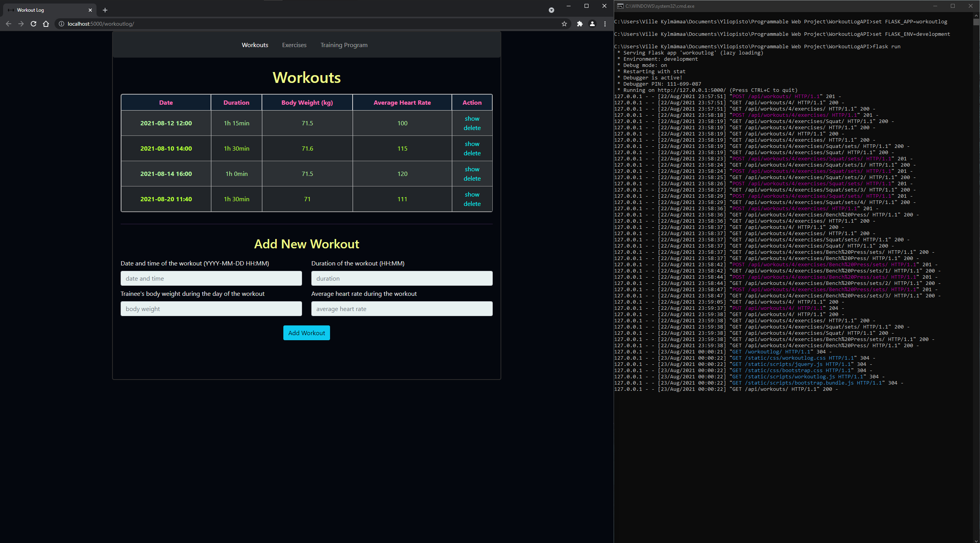This screenshot has width=980, height=543.
Task: Open the Workouts tab
Action: (x=255, y=45)
